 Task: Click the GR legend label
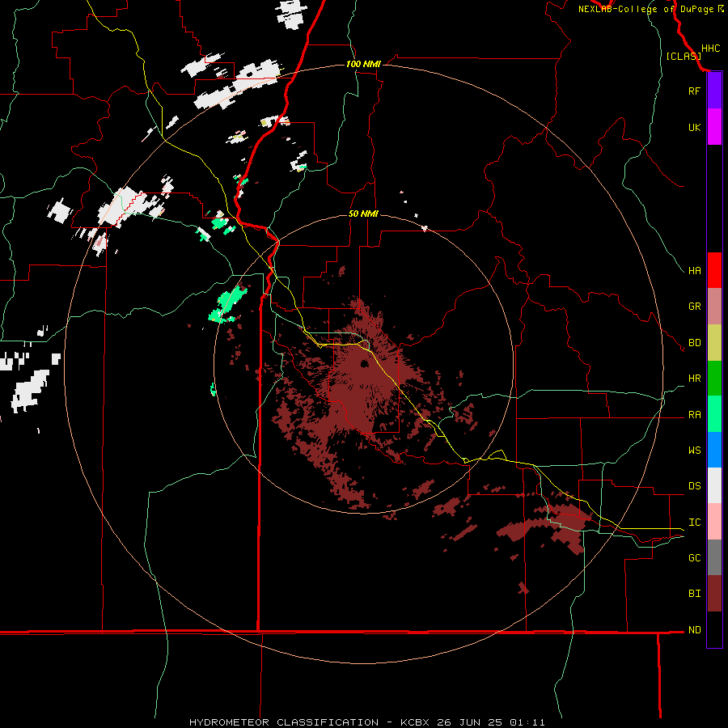coord(694,307)
